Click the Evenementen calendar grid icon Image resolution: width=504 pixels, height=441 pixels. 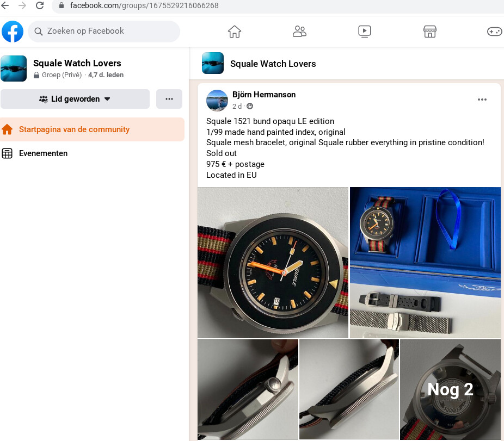click(x=7, y=153)
